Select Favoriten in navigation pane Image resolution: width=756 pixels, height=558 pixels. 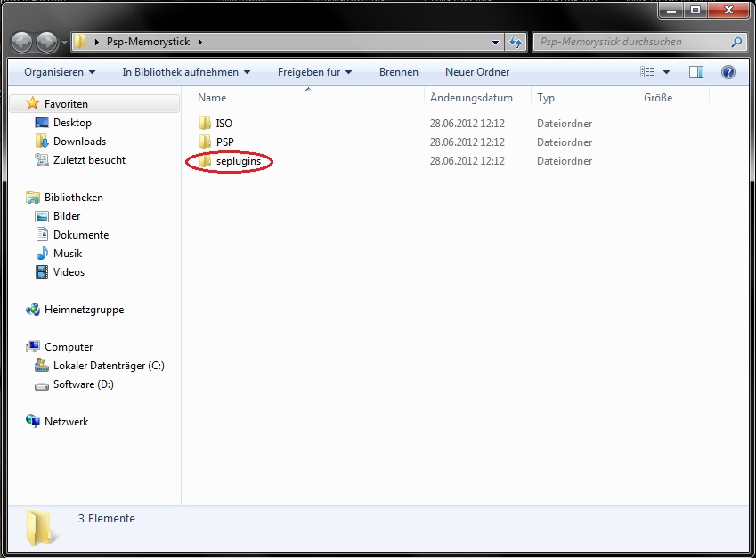[66, 103]
